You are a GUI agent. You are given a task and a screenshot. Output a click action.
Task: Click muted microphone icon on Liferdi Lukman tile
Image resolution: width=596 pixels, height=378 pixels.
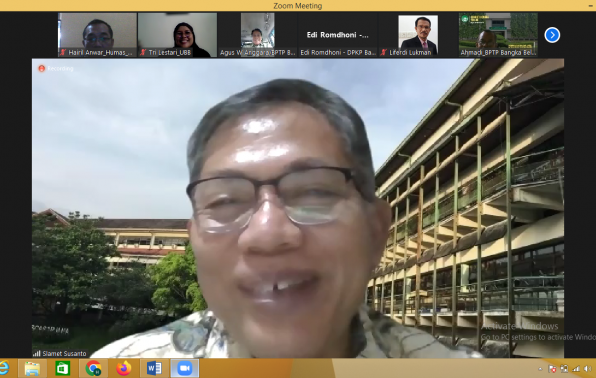[384, 52]
